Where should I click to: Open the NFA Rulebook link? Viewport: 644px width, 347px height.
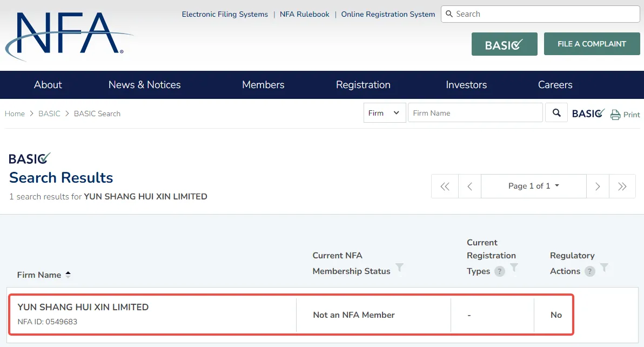click(x=304, y=15)
